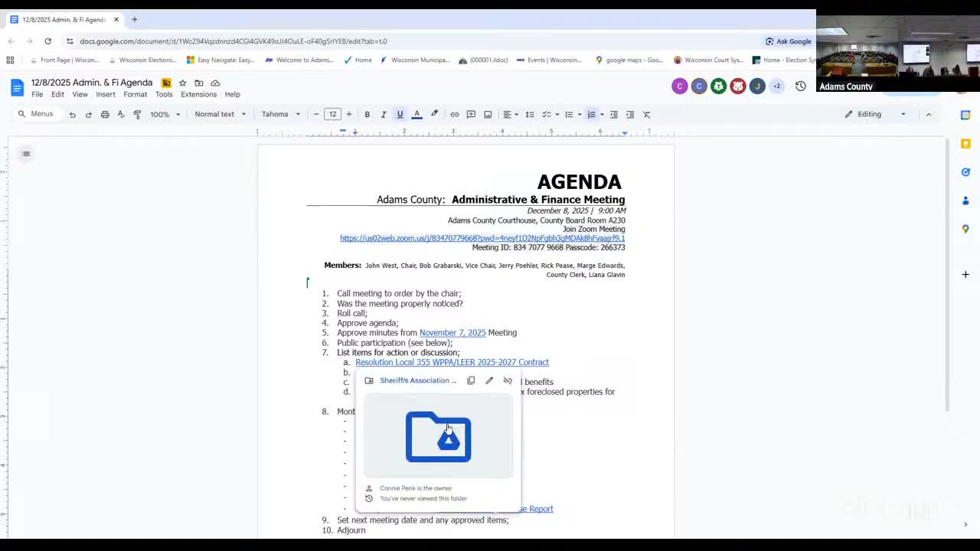Open Google Maps in side panel
This screenshot has width=980, height=551.
965,229
